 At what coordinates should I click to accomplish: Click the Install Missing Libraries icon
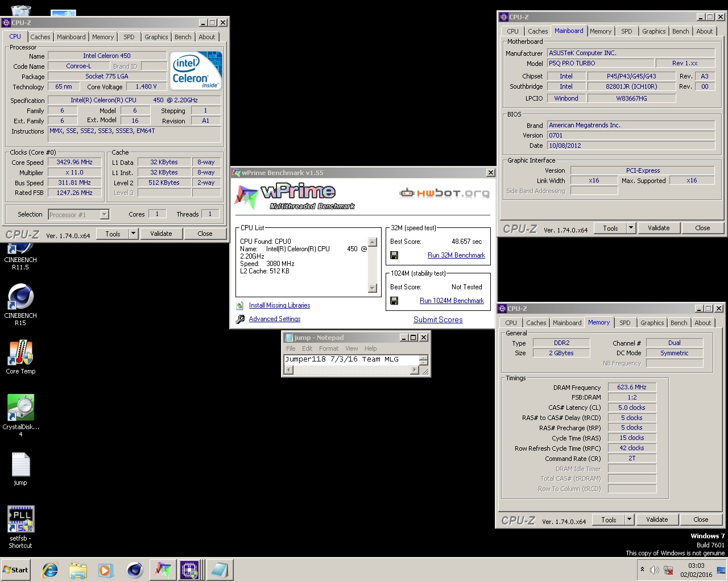tap(240, 306)
